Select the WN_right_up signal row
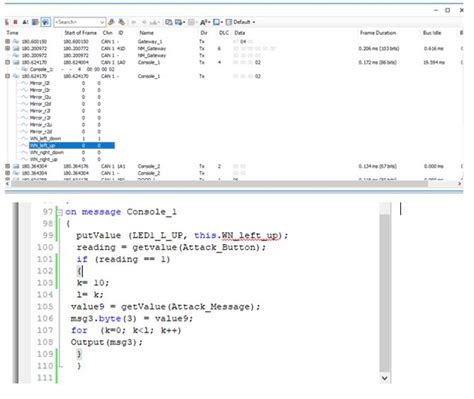The height and width of the screenshot is (399, 474). (65, 159)
